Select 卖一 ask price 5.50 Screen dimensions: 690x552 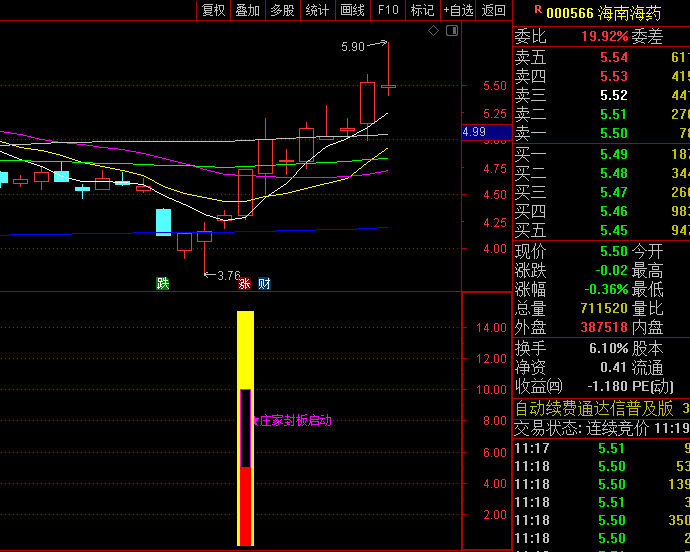pyautogui.click(x=614, y=133)
